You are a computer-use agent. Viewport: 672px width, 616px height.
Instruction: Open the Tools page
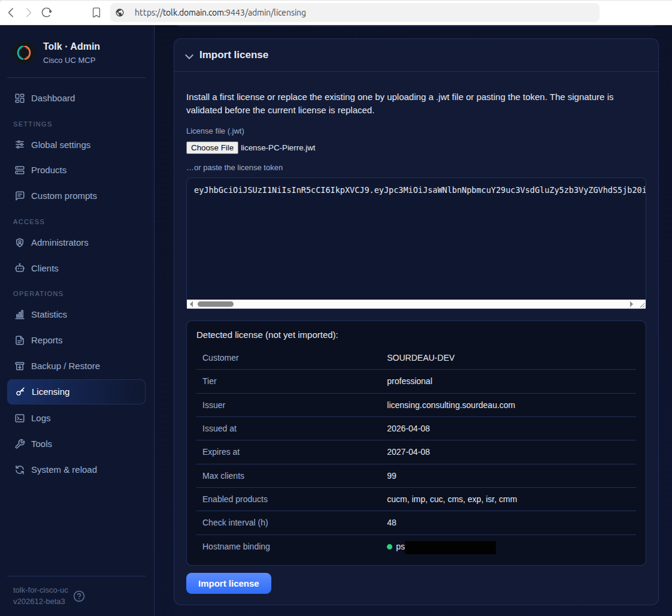click(76, 444)
